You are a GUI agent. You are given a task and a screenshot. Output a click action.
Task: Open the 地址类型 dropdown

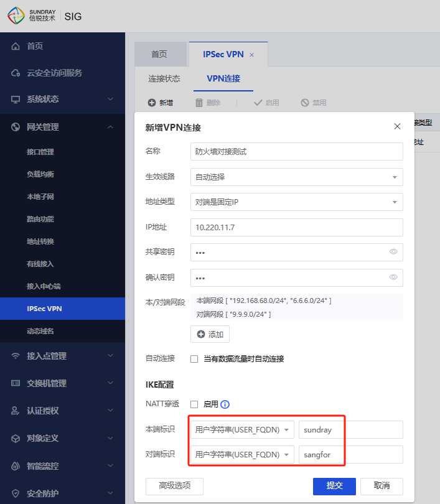(x=297, y=202)
